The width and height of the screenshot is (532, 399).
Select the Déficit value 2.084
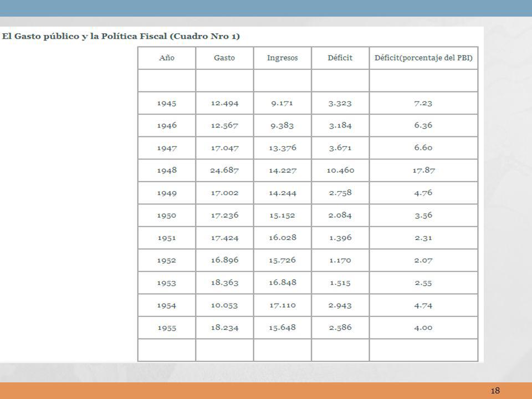(x=340, y=215)
